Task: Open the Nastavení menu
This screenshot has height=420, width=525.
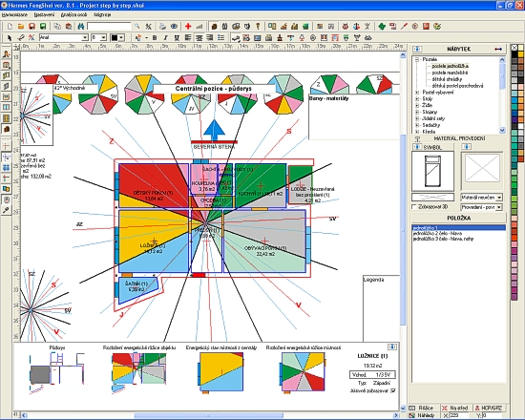Action: (x=44, y=14)
